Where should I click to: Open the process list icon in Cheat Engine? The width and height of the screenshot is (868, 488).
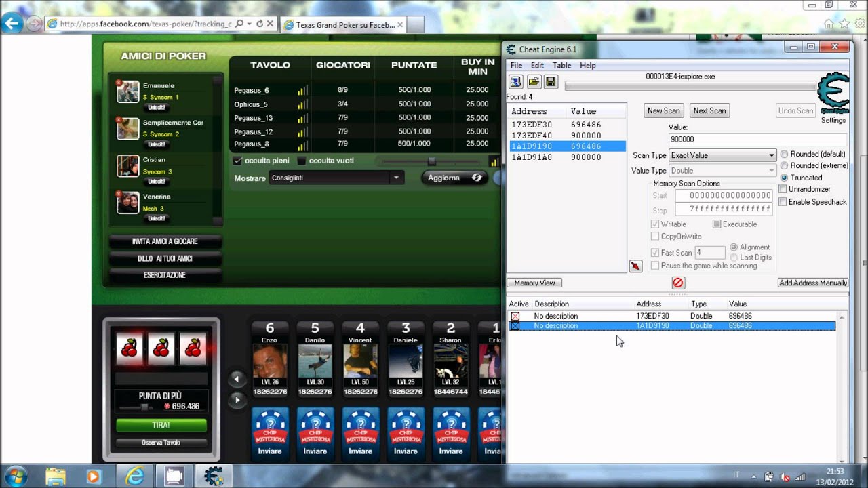[x=516, y=82]
